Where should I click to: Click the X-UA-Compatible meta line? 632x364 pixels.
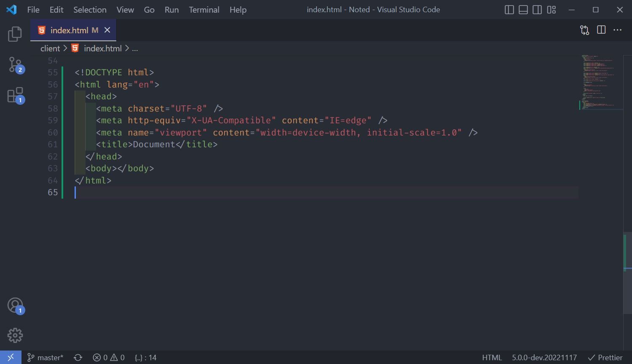click(x=241, y=120)
